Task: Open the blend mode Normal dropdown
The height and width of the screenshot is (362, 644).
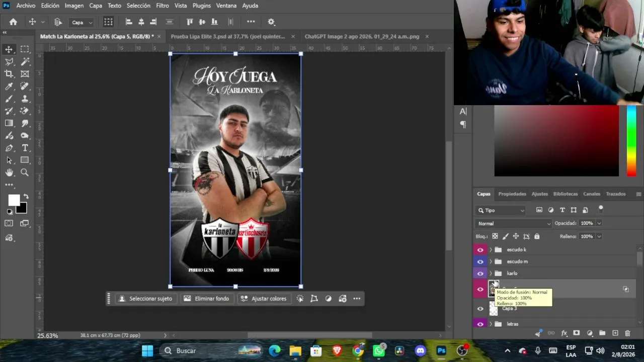Action: pyautogui.click(x=513, y=223)
